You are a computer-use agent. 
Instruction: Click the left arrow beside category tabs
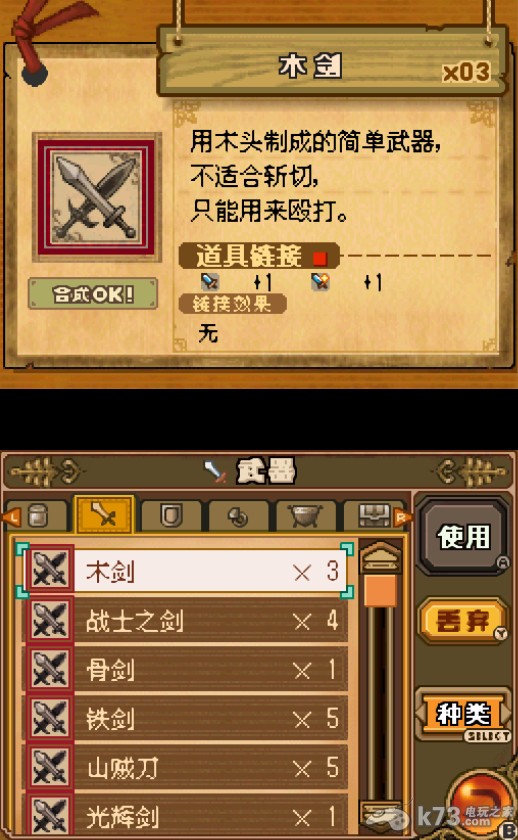tap(11, 518)
